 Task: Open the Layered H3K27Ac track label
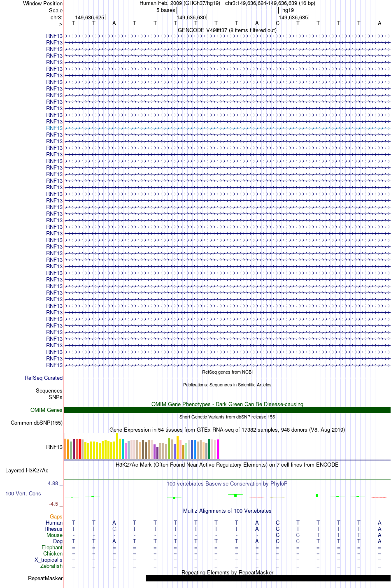[27, 470]
